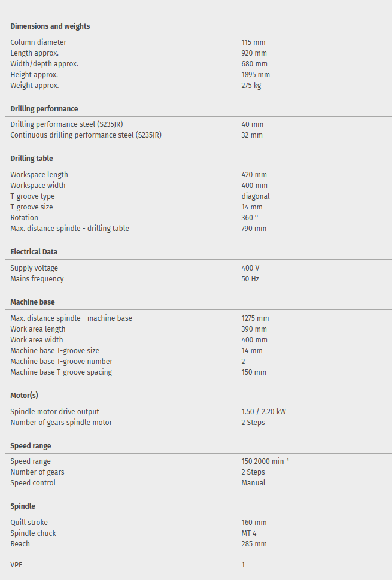Click the Electrical Data section heading
The height and width of the screenshot is (580, 392).
tap(34, 252)
